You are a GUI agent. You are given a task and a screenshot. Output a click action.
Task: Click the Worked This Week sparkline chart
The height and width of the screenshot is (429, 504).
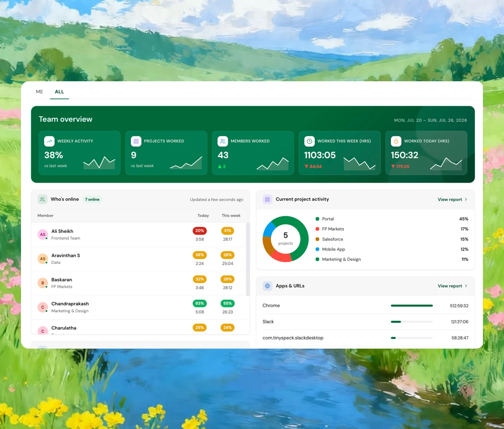359,163
